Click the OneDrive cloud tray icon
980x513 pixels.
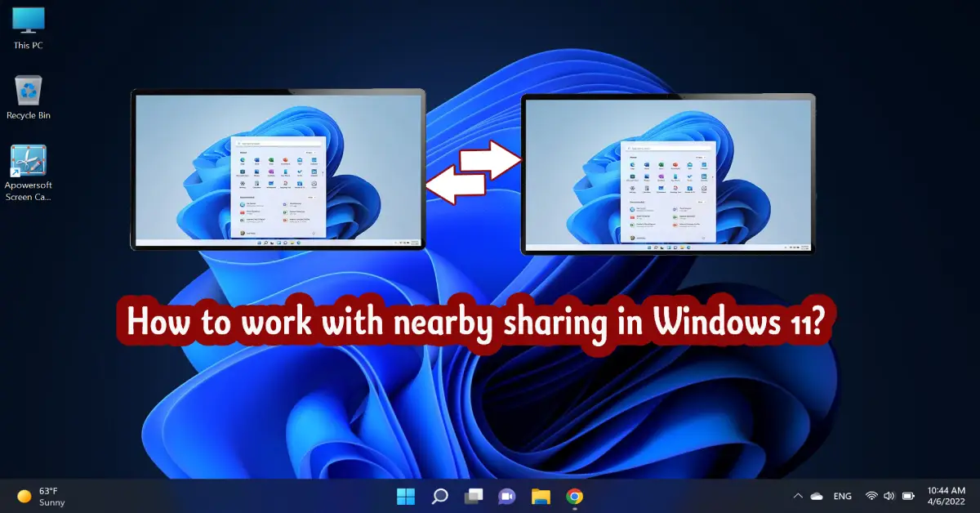(816, 496)
